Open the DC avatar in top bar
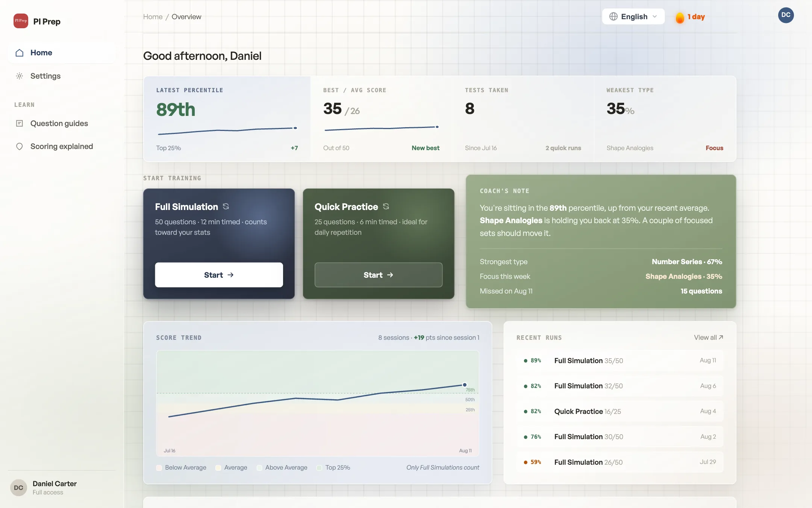The image size is (812, 508). [x=786, y=15]
